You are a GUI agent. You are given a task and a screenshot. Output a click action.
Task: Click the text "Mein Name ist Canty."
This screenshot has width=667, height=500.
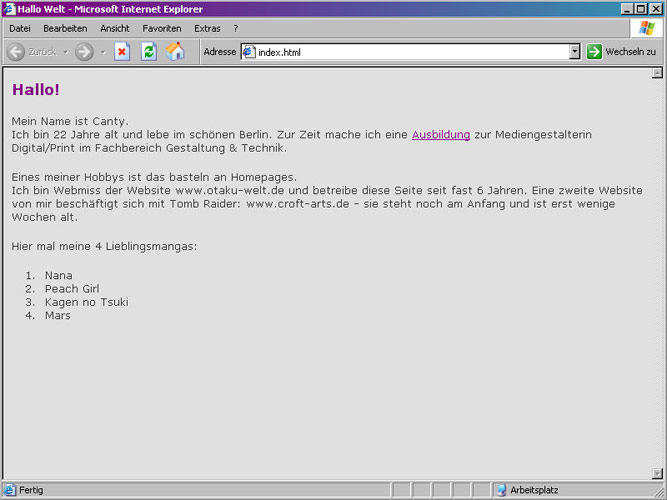(x=70, y=121)
